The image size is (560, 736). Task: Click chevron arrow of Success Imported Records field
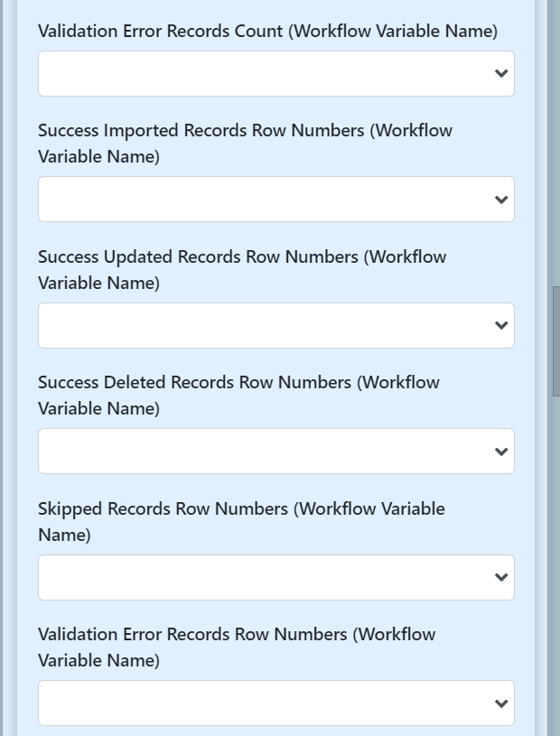click(502, 200)
